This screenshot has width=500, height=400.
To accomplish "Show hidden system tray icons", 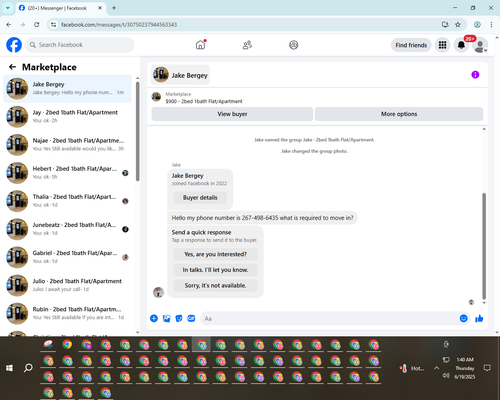I will tap(436, 368).
